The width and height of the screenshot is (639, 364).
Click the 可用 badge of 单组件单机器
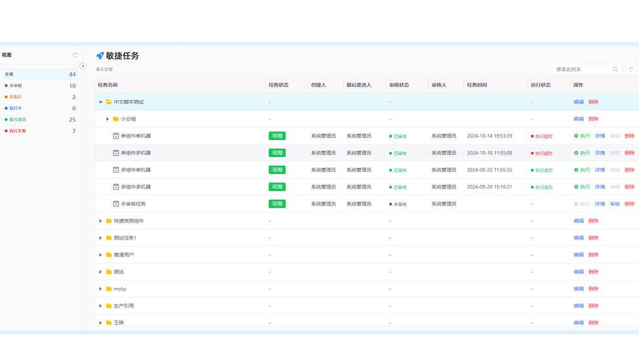click(x=277, y=136)
